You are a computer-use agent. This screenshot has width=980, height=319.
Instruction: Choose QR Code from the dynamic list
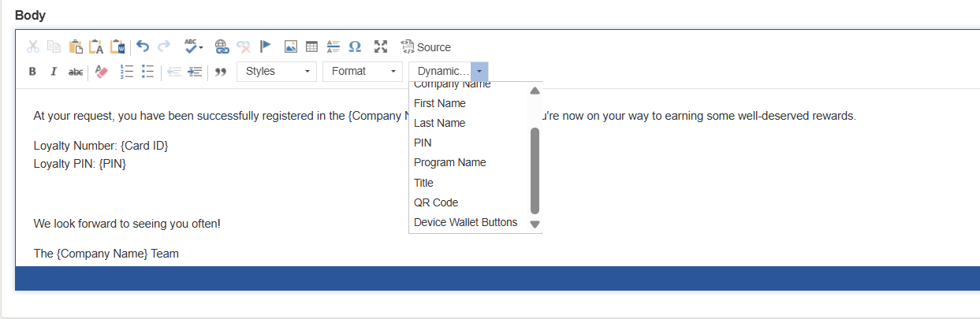[436, 202]
